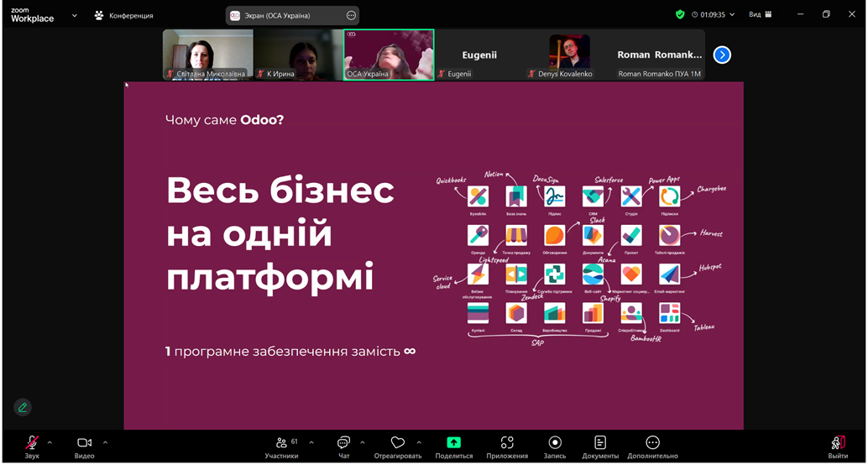Click the Виїзне обслуговування app icon

[478, 274]
